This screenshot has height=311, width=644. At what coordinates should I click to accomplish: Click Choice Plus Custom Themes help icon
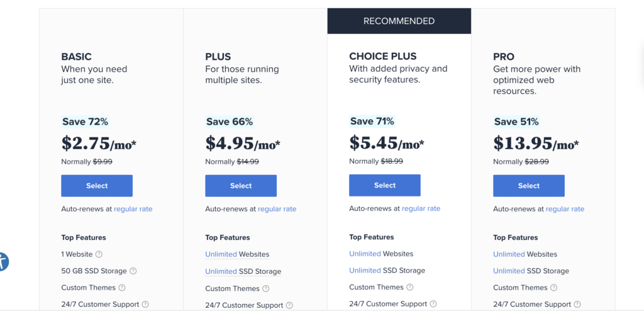point(410,287)
